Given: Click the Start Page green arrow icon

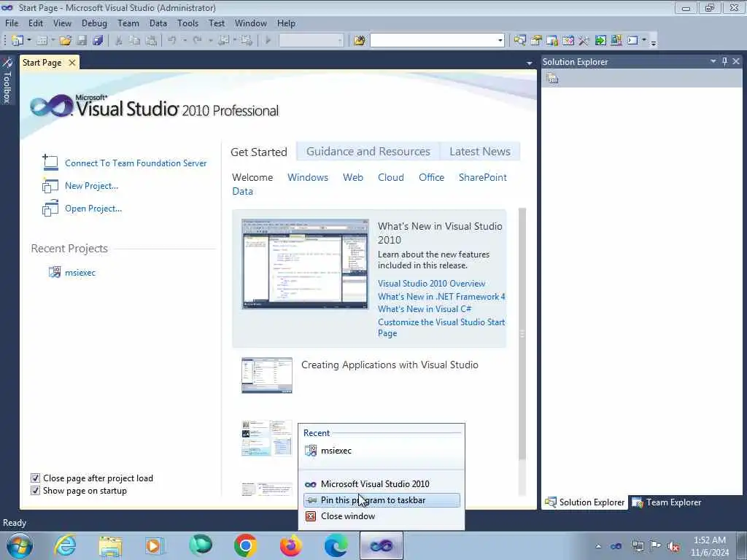Looking at the screenshot, I should click(600, 41).
